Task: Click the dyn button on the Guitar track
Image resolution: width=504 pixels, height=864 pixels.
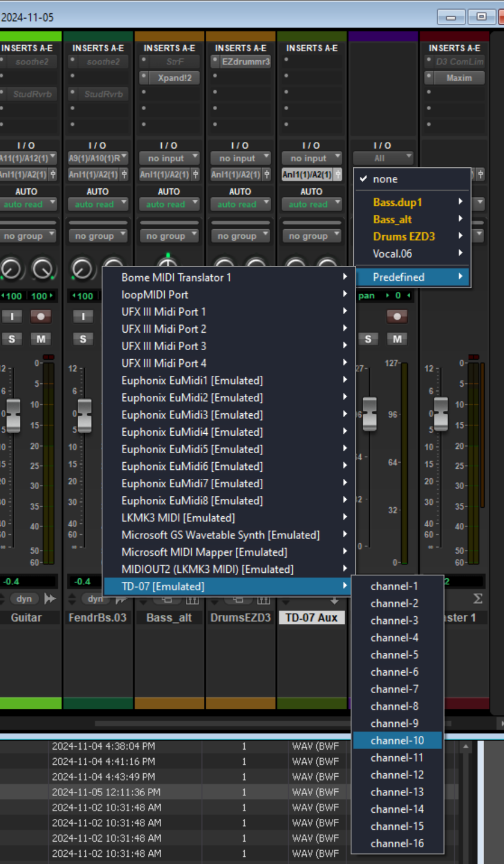Action: point(24,599)
